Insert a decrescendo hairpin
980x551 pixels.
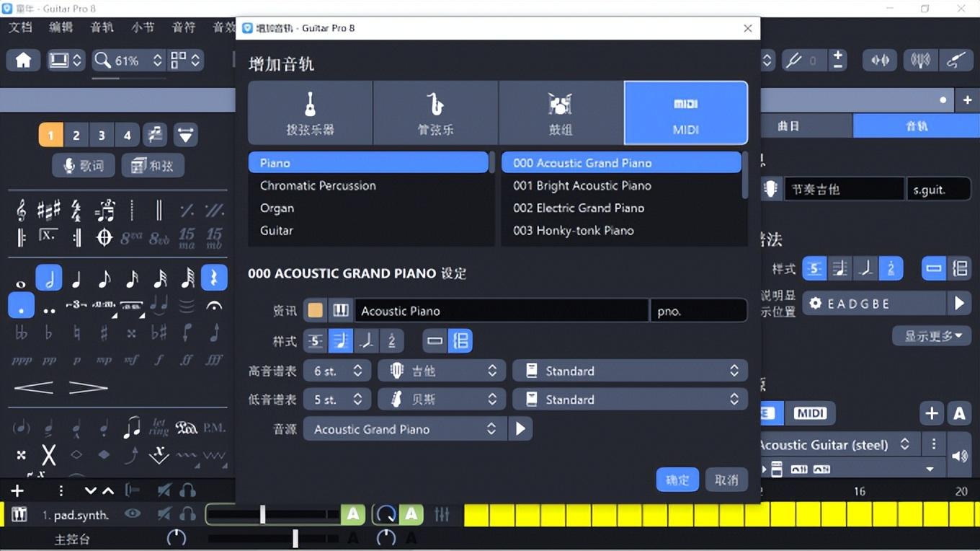tap(88, 388)
